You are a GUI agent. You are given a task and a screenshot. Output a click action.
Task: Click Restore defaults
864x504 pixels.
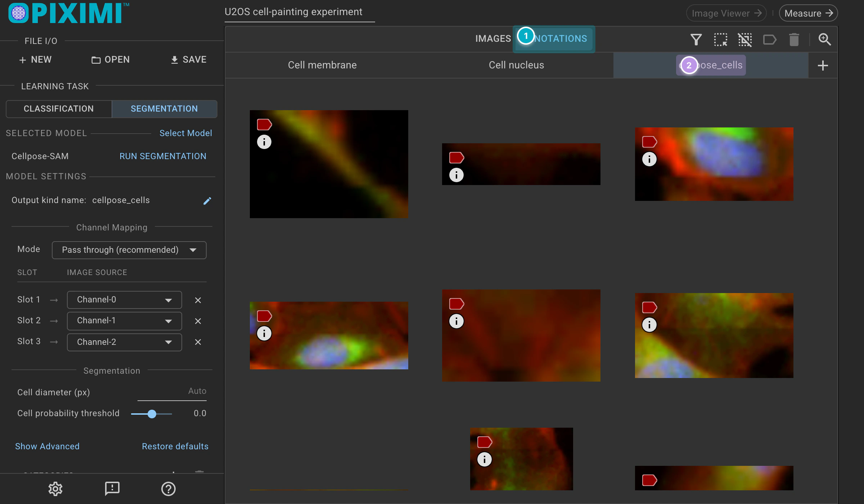175,446
